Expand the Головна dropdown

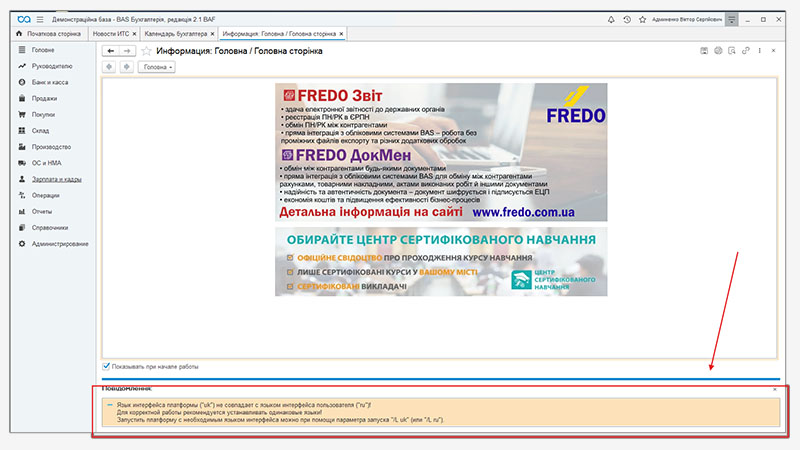157,67
